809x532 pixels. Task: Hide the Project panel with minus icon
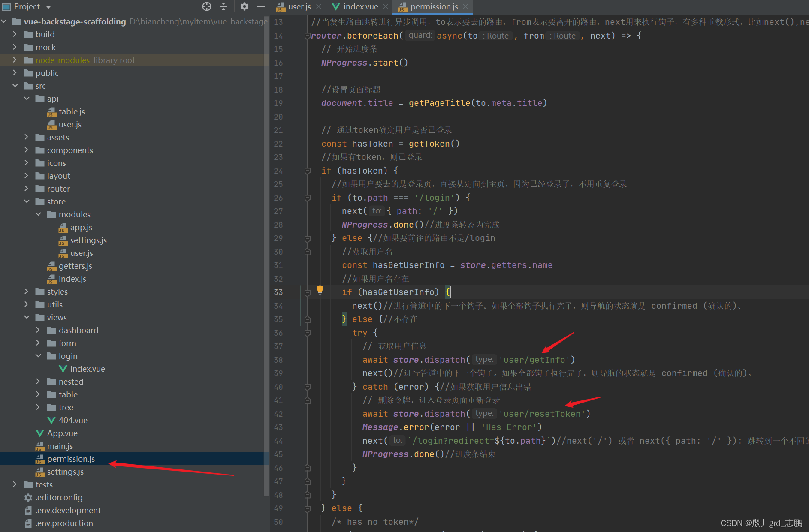[x=261, y=6]
